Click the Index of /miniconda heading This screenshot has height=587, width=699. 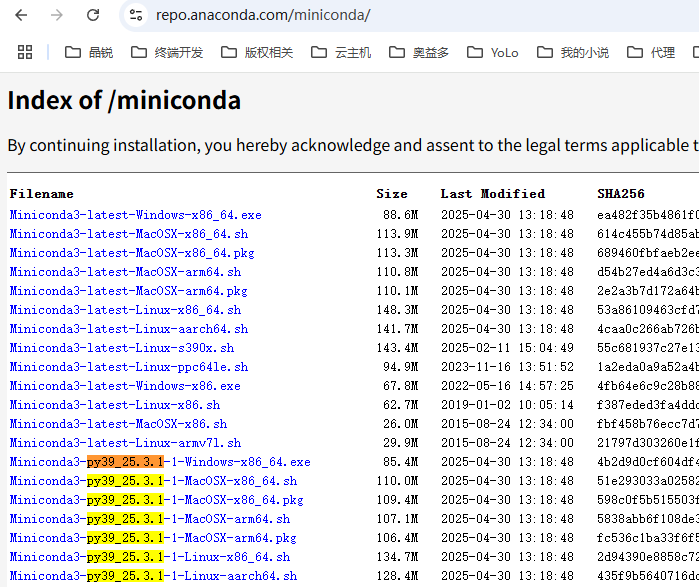124,100
